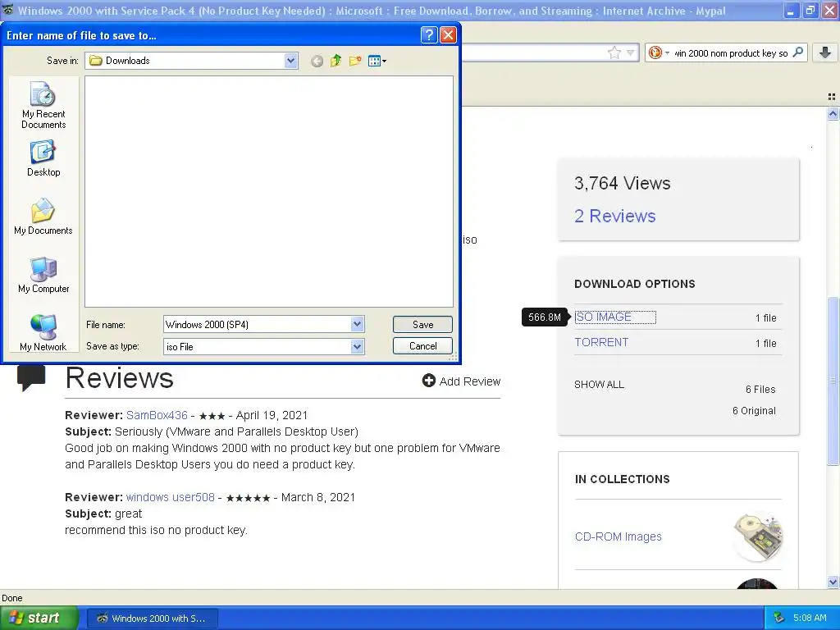Open the TORRENT download link

point(601,342)
